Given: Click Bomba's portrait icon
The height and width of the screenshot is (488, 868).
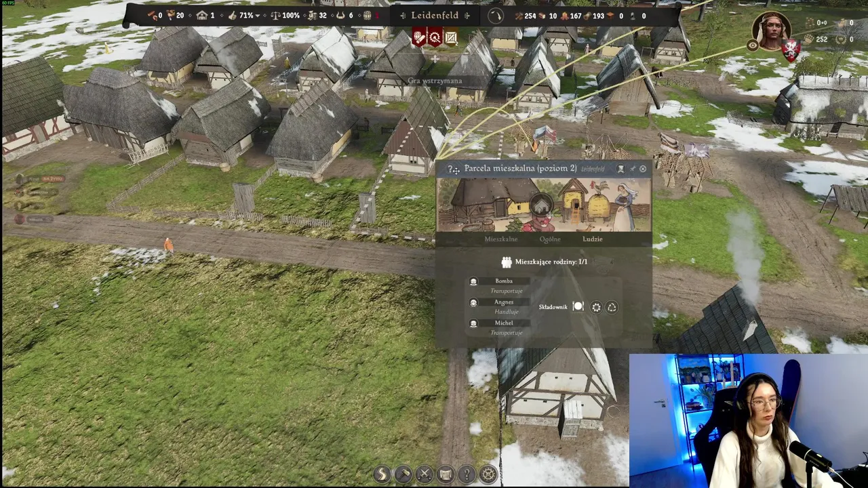Looking at the screenshot, I should pos(473,281).
